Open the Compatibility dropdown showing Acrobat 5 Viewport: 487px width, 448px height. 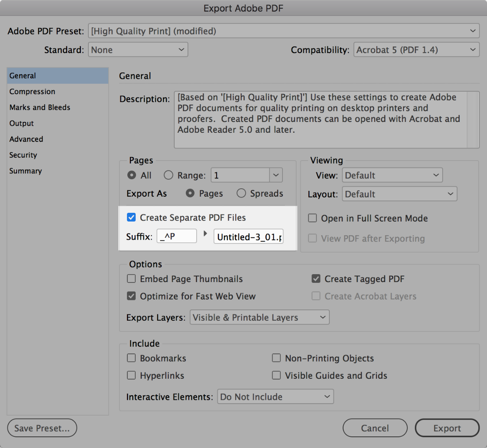416,50
